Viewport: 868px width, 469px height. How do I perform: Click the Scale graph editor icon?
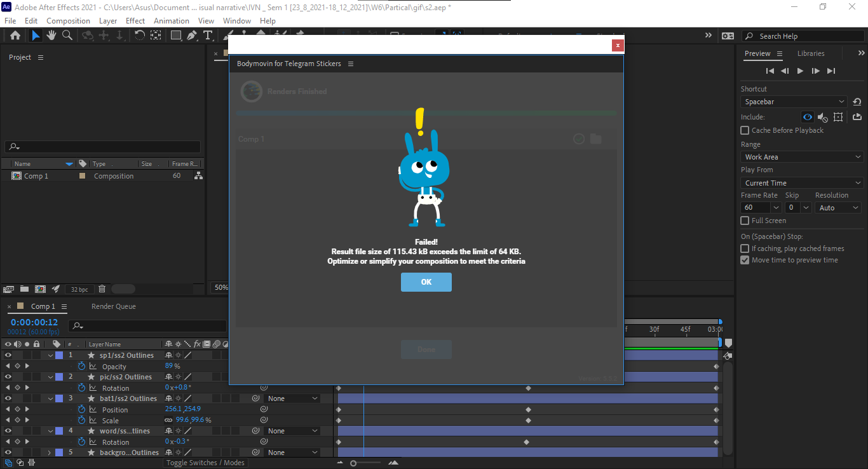pyautogui.click(x=93, y=420)
